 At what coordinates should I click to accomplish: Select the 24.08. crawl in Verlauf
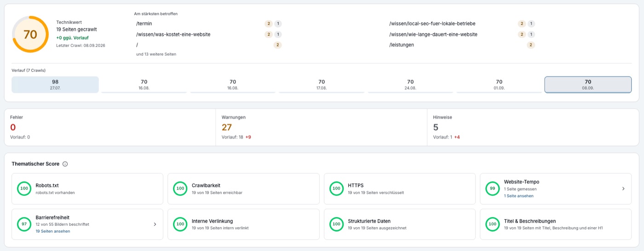tap(410, 85)
